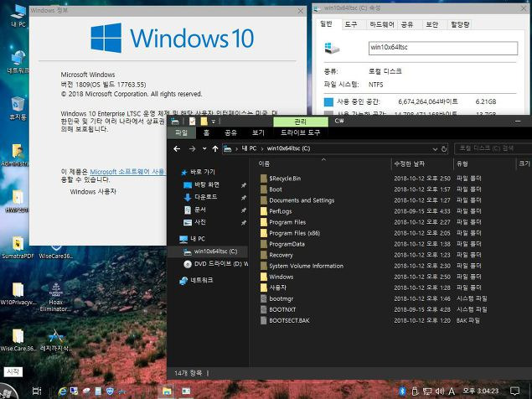Select 다운로드 in navigation pane
This screenshot has height=399, width=532.
pos(205,197)
